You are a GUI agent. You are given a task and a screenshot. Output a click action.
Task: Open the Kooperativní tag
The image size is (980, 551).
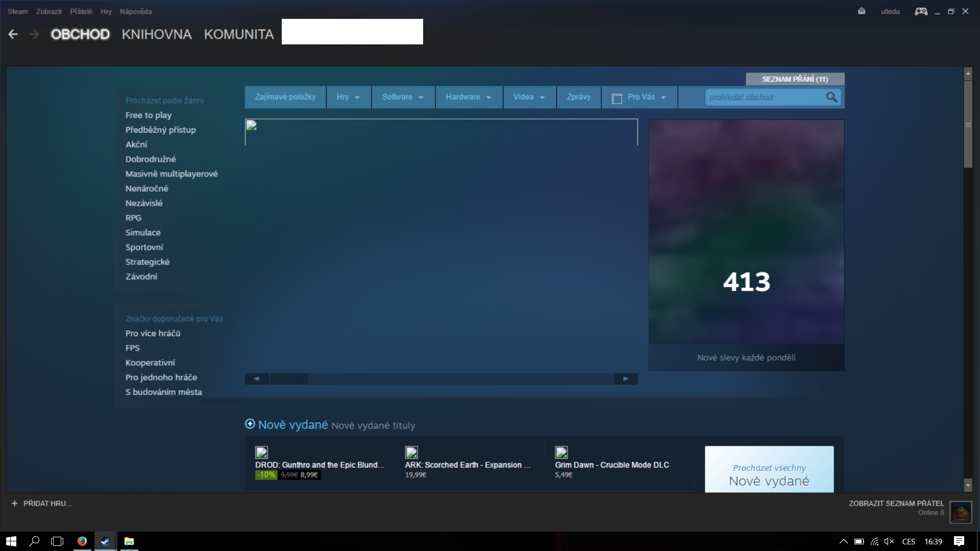[x=150, y=363]
